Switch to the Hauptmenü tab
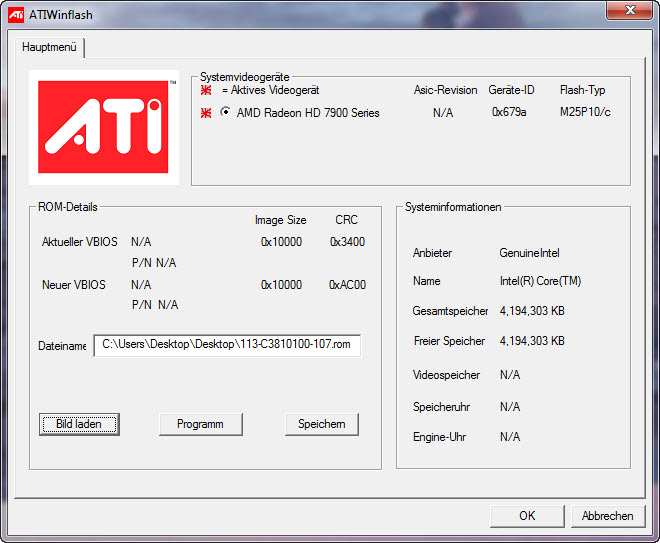Screen dimensions: 660x543 [49, 47]
